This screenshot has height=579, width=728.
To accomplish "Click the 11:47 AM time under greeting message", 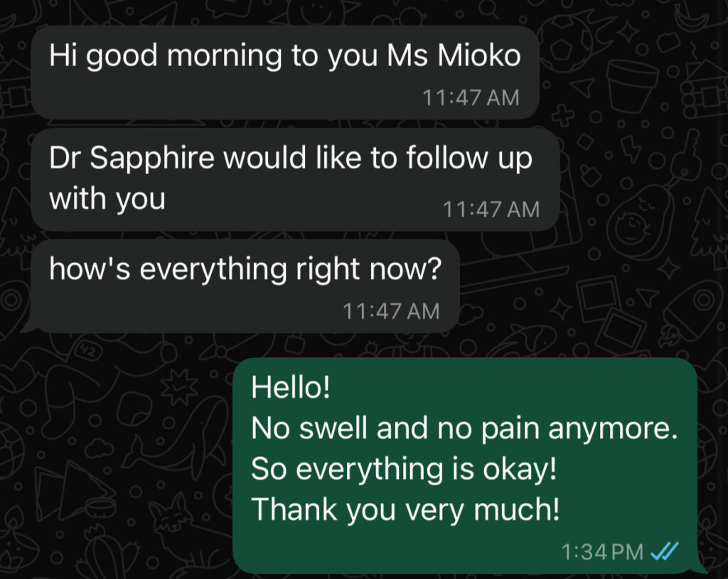I will [x=471, y=98].
